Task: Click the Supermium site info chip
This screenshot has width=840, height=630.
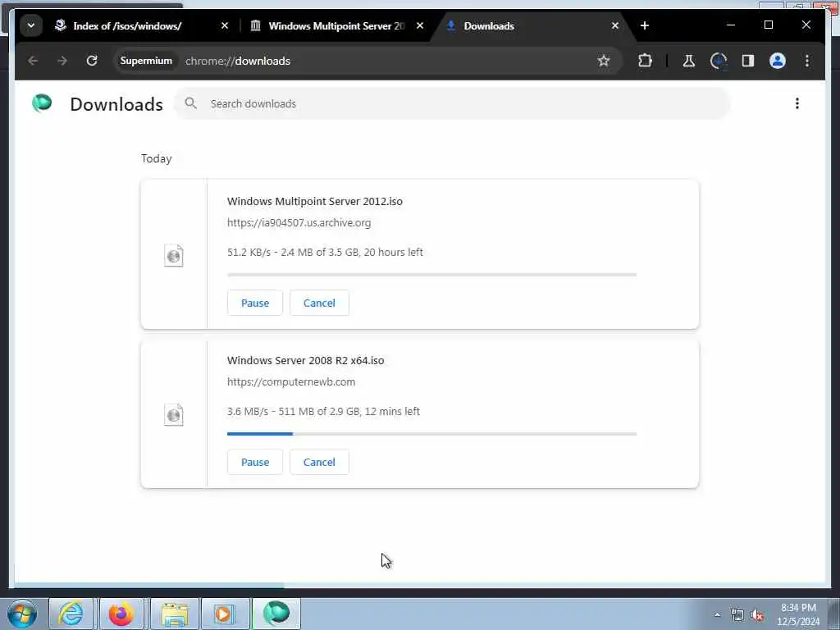Action: [146, 61]
